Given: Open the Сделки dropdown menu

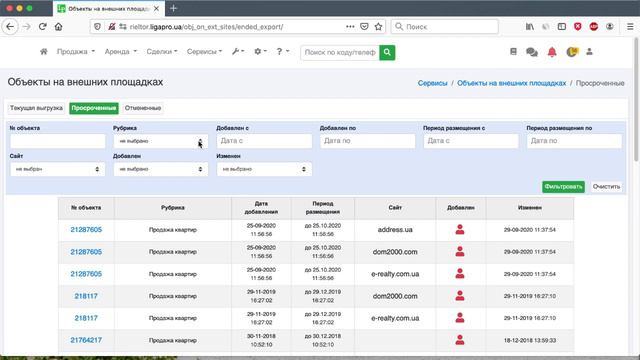Looking at the screenshot, I should point(162,51).
